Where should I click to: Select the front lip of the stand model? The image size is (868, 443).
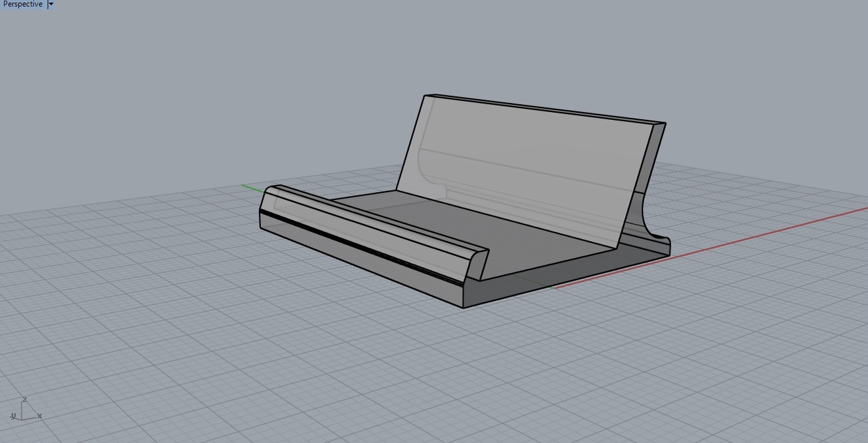(374, 235)
